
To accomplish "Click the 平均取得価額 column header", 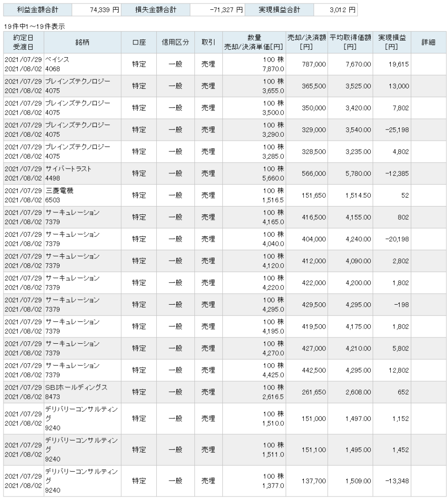I will tap(350, 42).
